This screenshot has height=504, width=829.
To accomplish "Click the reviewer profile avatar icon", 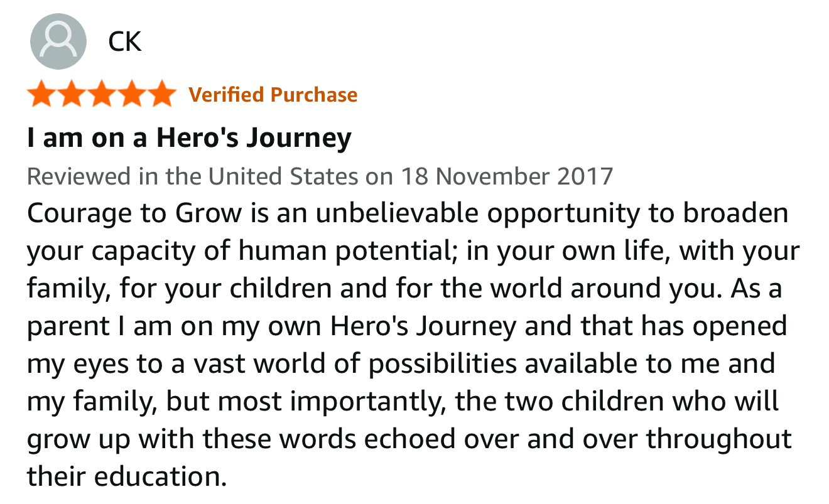I will [x=58, y=41].
